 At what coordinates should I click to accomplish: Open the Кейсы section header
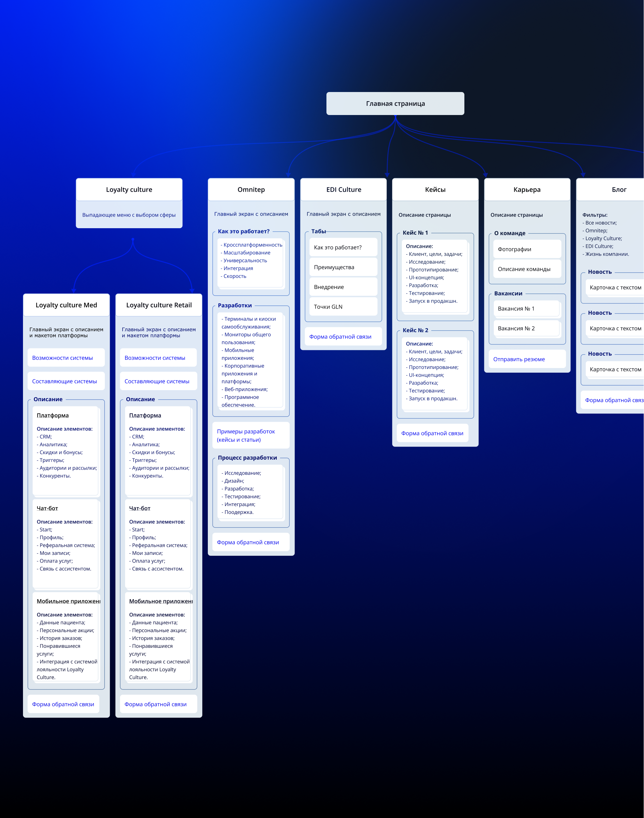coord(435,190)
